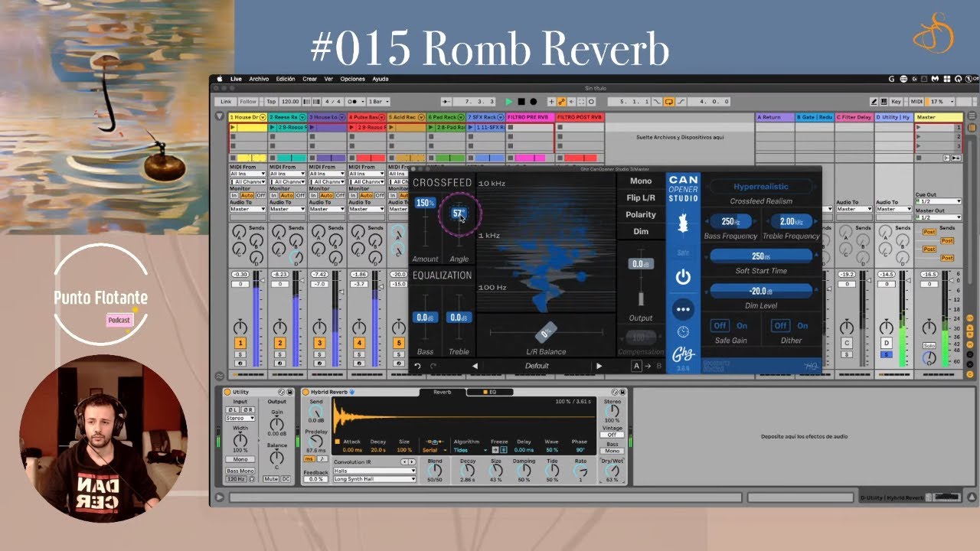
Task: Open the Crossfeed Realism Hyperrealistic dropdown
Action: (760, 187)
